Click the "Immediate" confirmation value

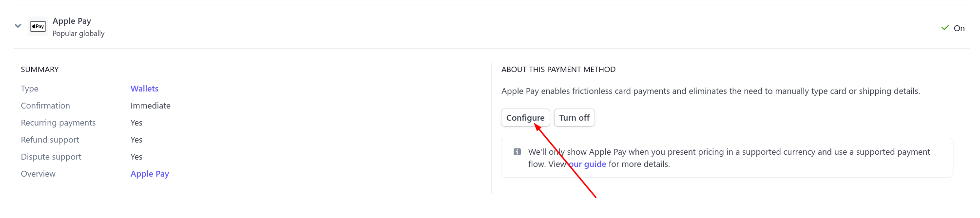click(x=150, y=106)
